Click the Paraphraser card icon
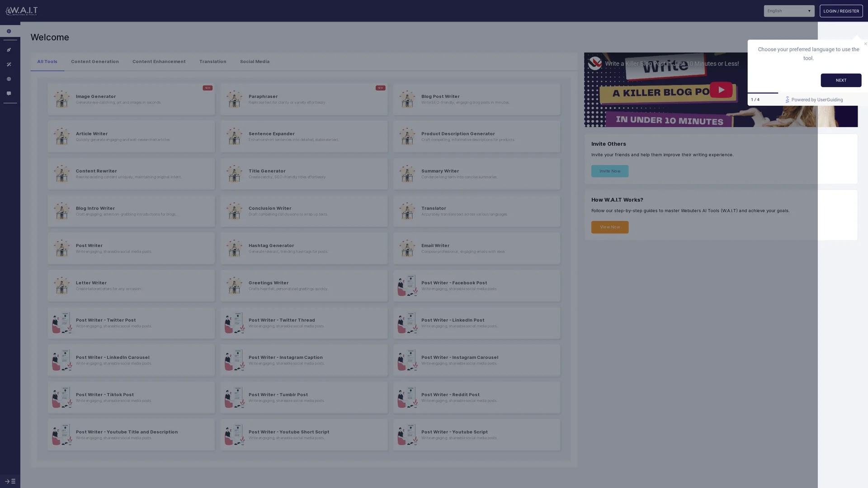Screen dimensions: 868x488 click(x=234, y=99)
